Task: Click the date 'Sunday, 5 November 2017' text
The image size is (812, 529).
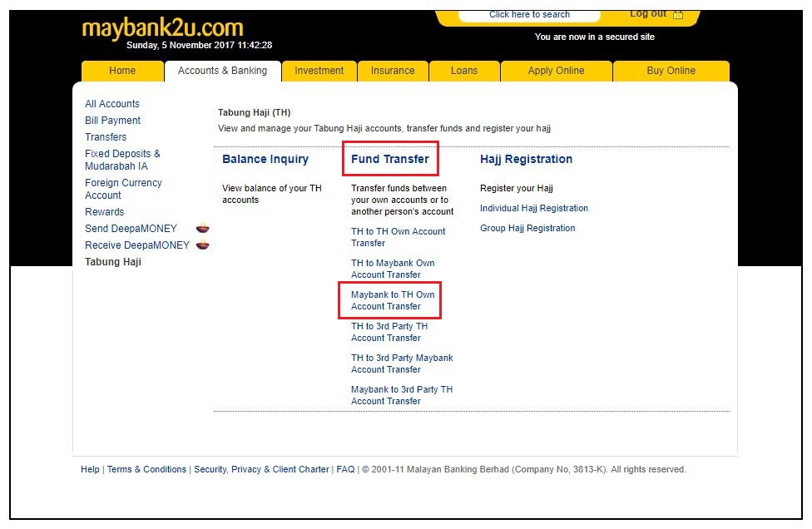Action: coord(181,45)
